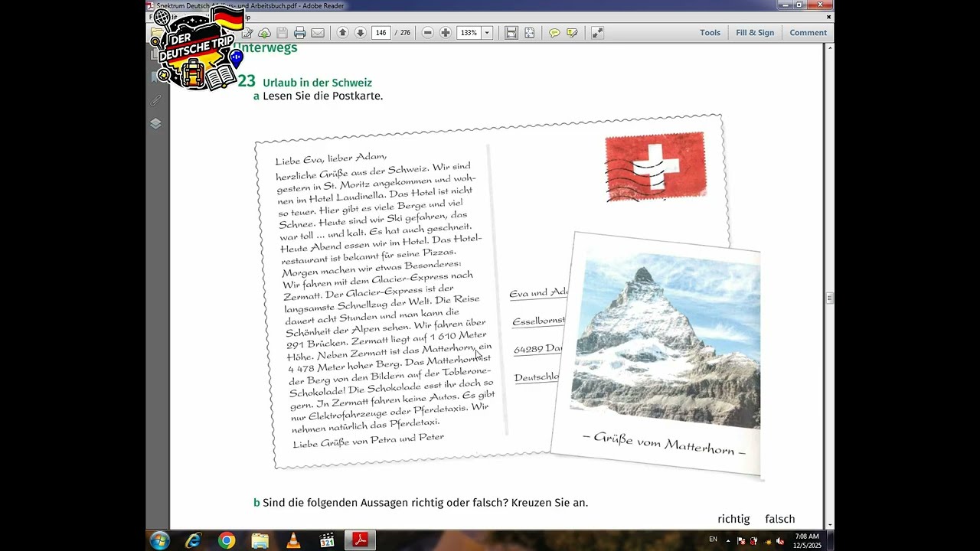
Task: Launch Internet Explorer from taskbar
Action: point(193,541)
